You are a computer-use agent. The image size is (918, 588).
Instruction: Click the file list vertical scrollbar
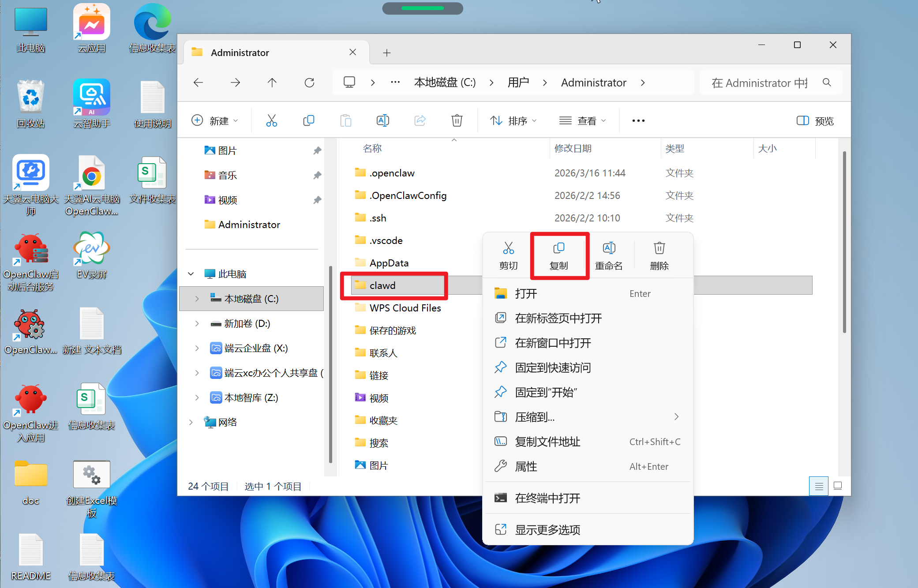pos(844,243)
